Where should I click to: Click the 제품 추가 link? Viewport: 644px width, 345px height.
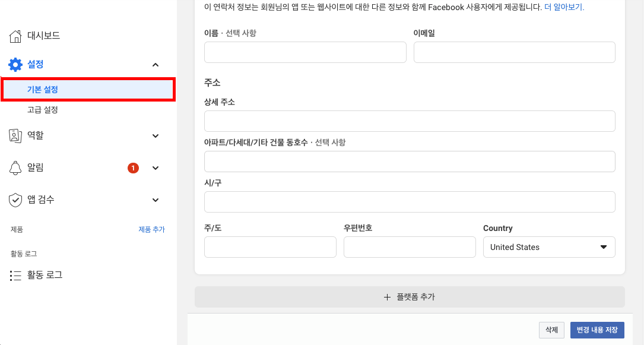point(151,230)
